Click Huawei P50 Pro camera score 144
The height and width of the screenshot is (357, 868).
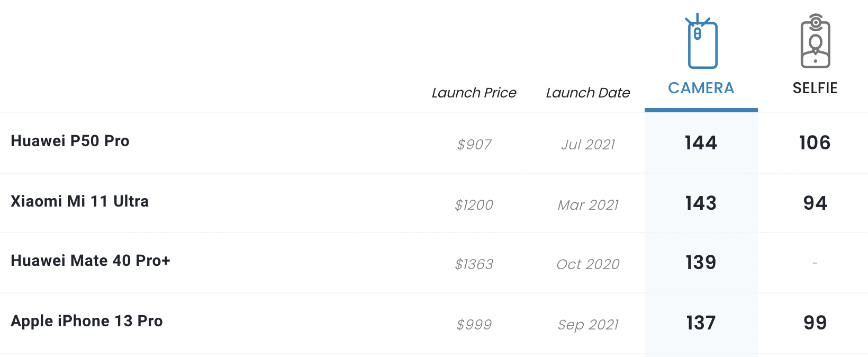[701, 142]
